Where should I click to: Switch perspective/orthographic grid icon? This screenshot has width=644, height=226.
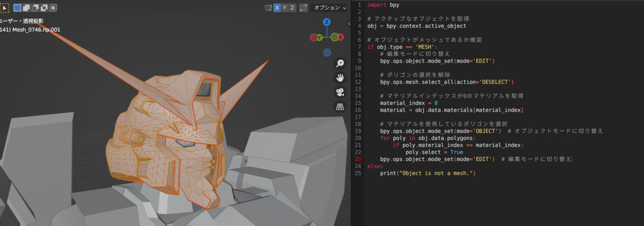pos(340,106)
